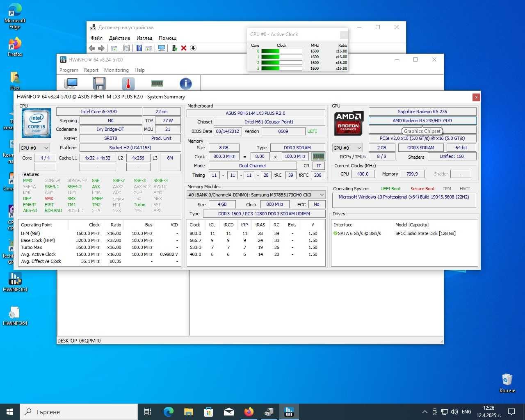Click Ivy Bridge-DT codename field
This screenshot has width=525, height=420.
(111, 129)
